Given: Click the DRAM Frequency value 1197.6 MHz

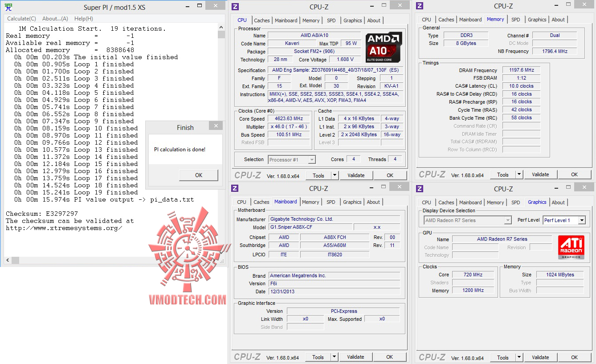Looking at the screenshot, I should tap(521, 70).
